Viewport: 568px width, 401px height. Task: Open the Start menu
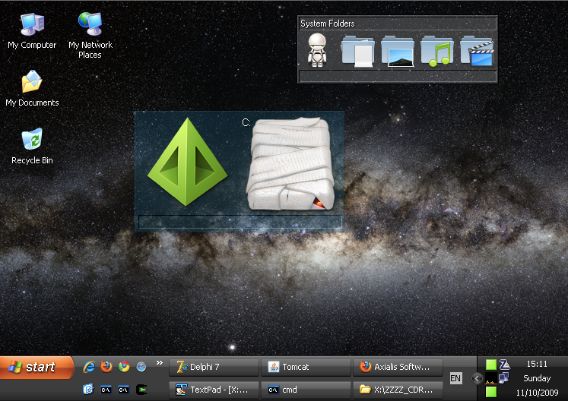click(37, 367)
